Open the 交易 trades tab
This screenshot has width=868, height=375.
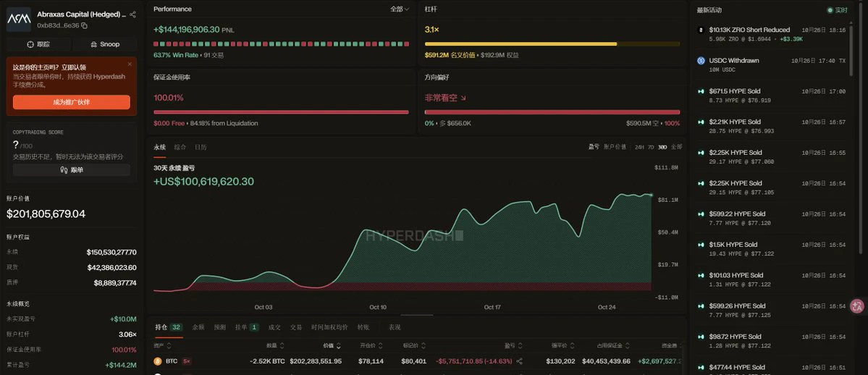(296, 327)
